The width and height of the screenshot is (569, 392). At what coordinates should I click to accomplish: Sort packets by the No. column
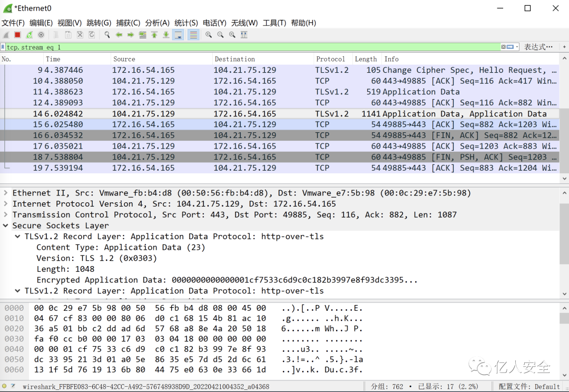22,59
